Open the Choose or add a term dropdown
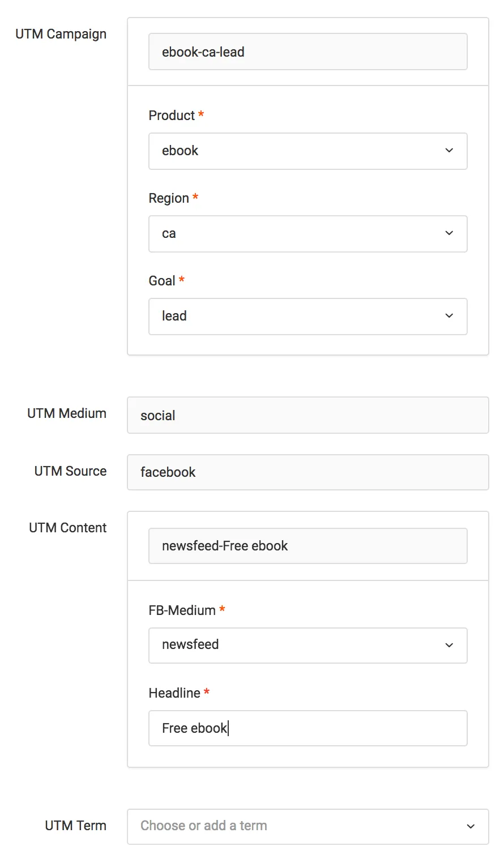 307,826
